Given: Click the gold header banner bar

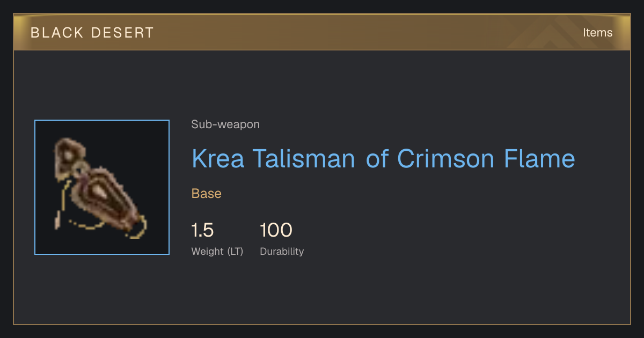Looking at the screenshot, I should 322,32.
